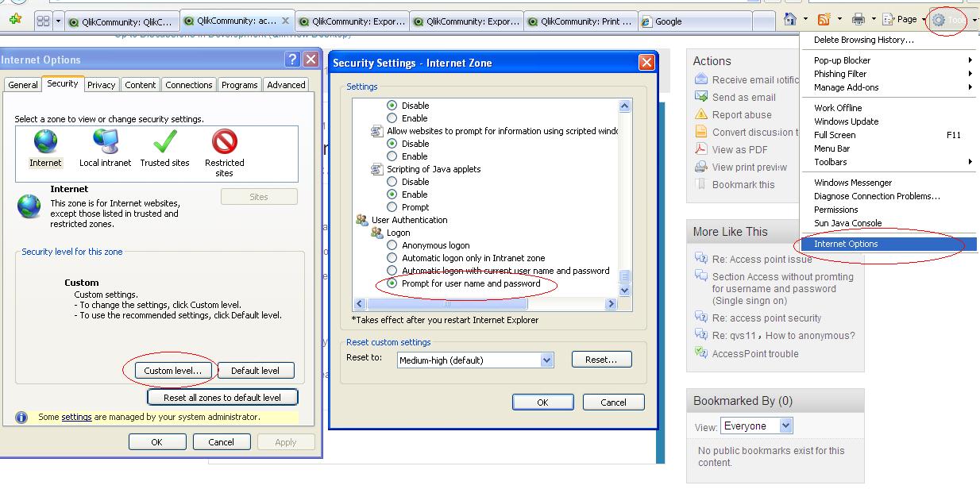Open the dropdown arrow beside the Print icon
This screenshot has height=493, width=980.
[873, 19]
